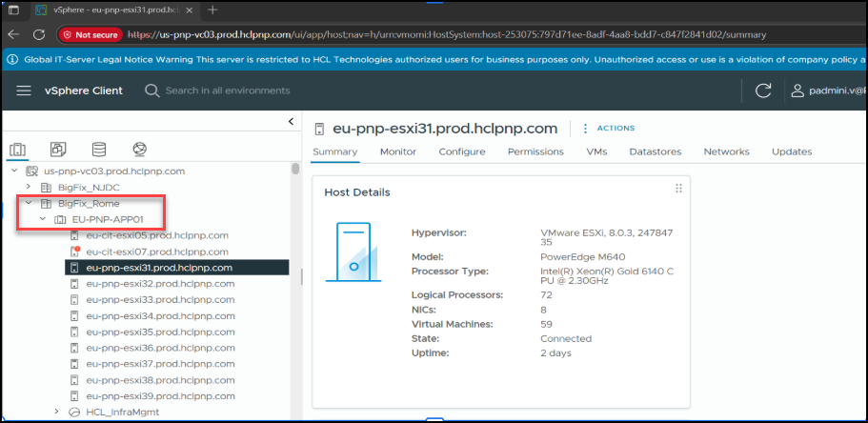Select host eu-pnp-esxi37.prod.hclpnp.com

[160, 364]
